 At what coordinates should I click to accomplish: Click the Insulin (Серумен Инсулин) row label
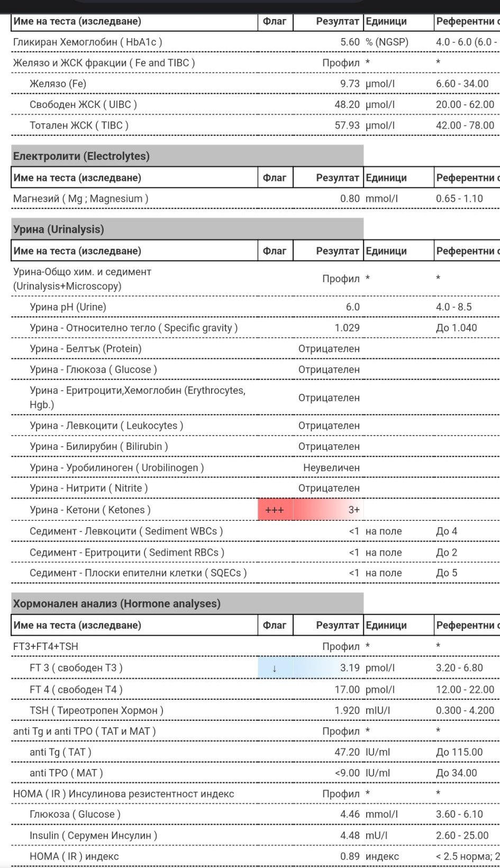[93, 835]
